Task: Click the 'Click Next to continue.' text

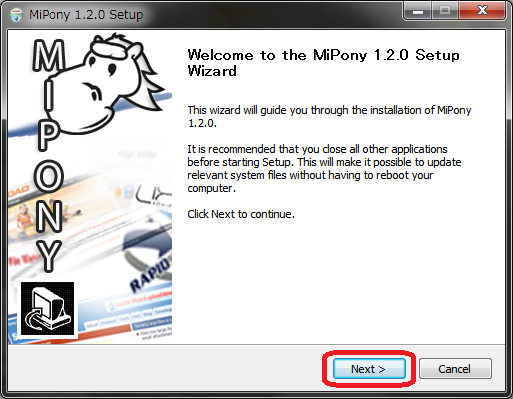Action: [241, 214]
